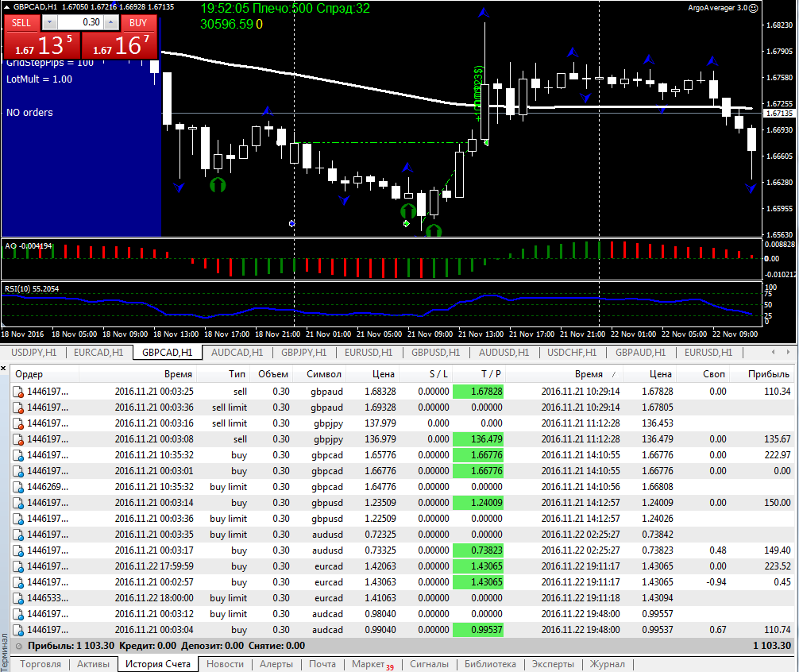
Task: Select green T/P cell 1.67828
Action: (x=478, y=392)
